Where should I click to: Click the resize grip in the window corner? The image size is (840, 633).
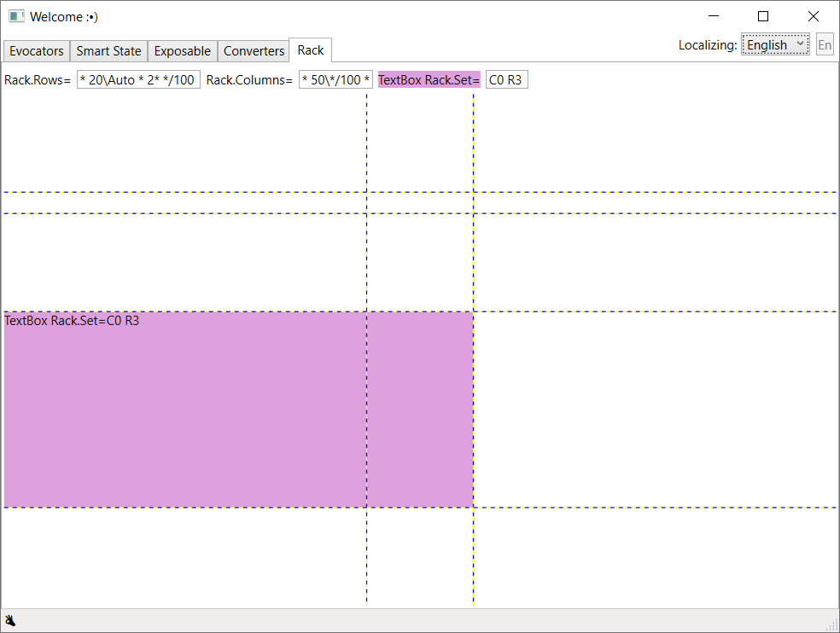coord(831,624)
